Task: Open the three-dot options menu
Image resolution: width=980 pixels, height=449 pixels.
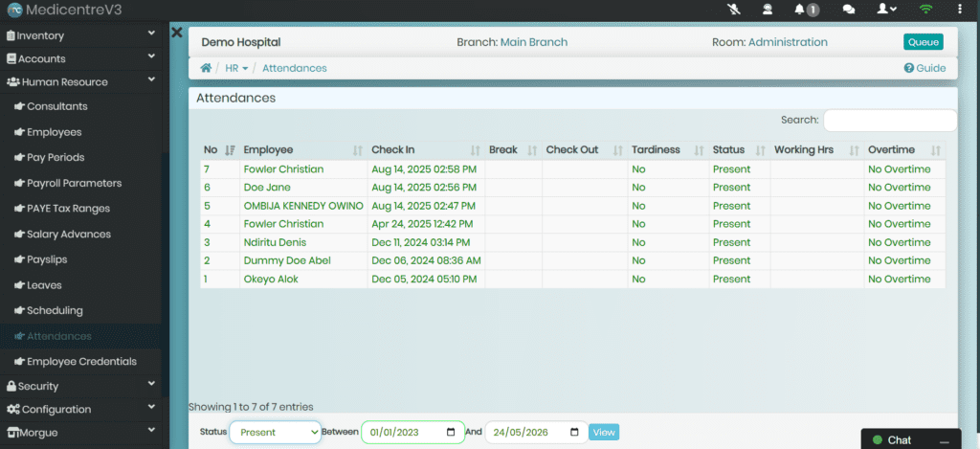Action: (960, 10)
